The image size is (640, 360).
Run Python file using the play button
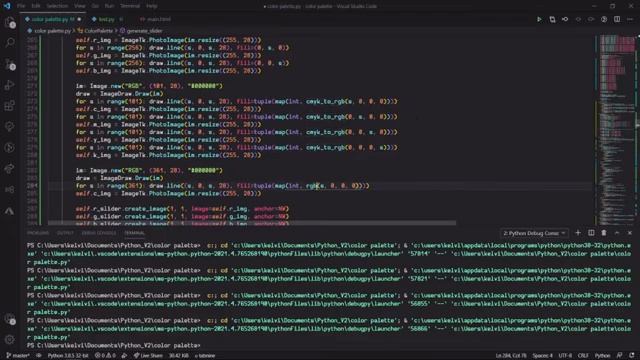tap(539, 19)
